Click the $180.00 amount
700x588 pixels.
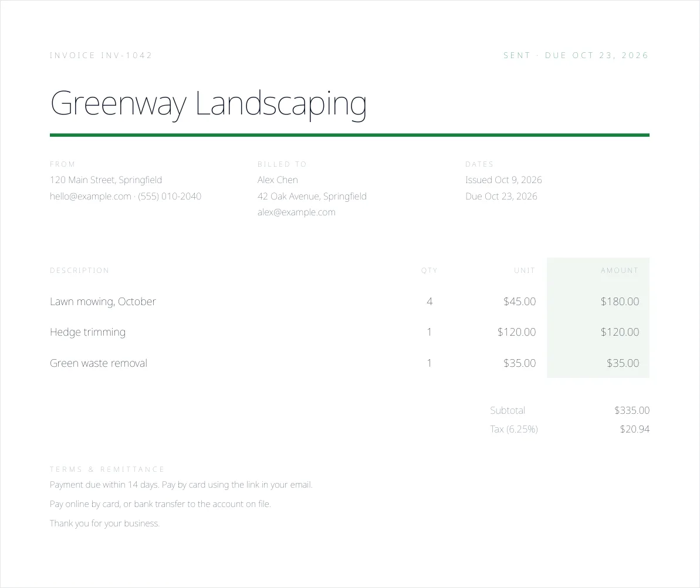click(620, 302)
